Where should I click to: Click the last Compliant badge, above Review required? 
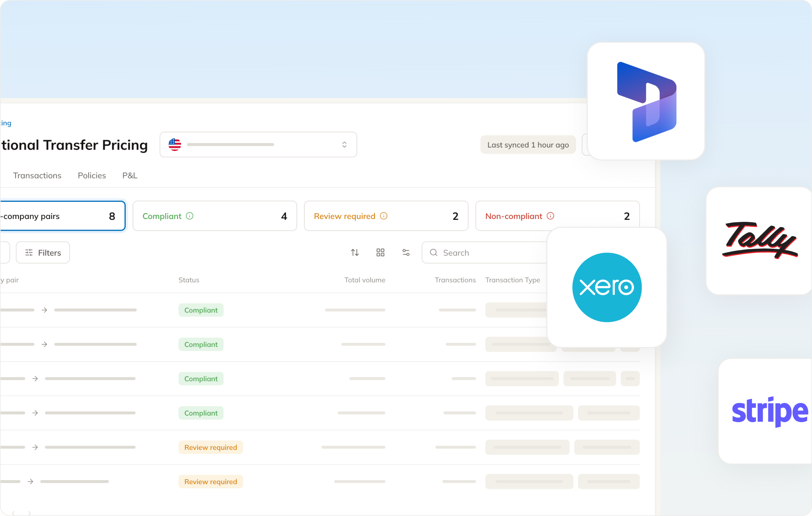(201, 413)
